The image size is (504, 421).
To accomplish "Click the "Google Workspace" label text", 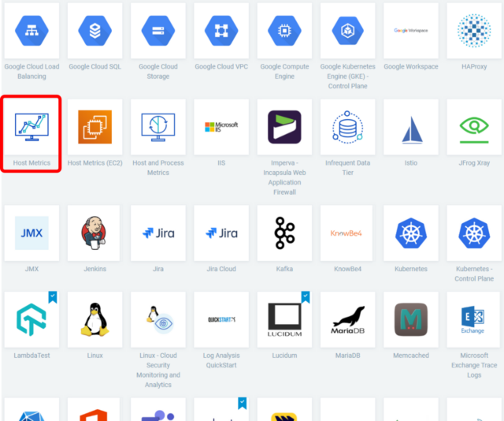I will (x=411, y=67).
